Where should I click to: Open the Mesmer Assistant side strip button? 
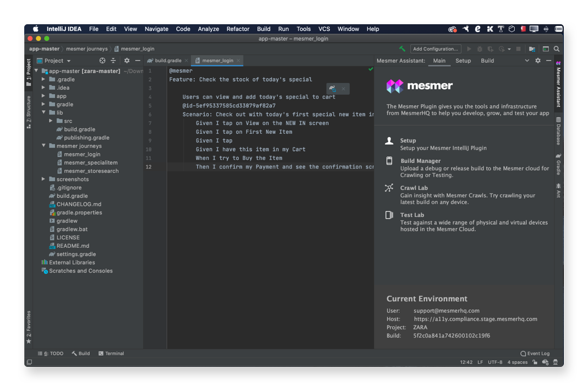(558, 84)
